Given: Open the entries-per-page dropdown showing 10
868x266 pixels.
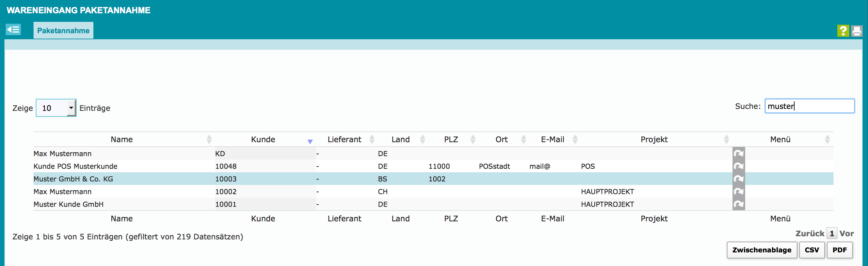Looking at the screenshot, I should click(56, 108).
